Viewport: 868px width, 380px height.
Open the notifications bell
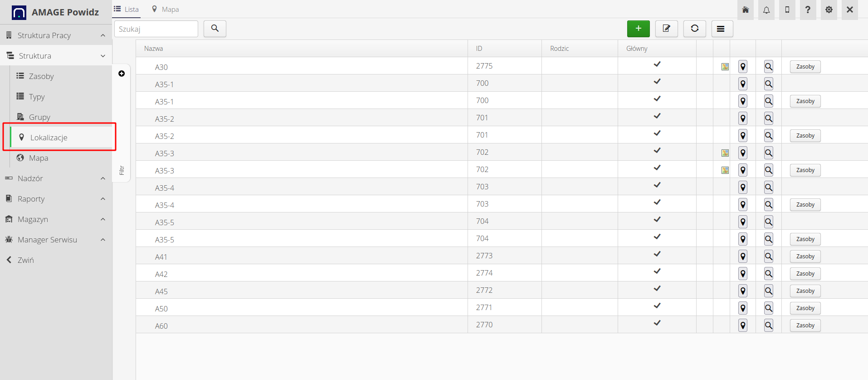coord(766,10)
